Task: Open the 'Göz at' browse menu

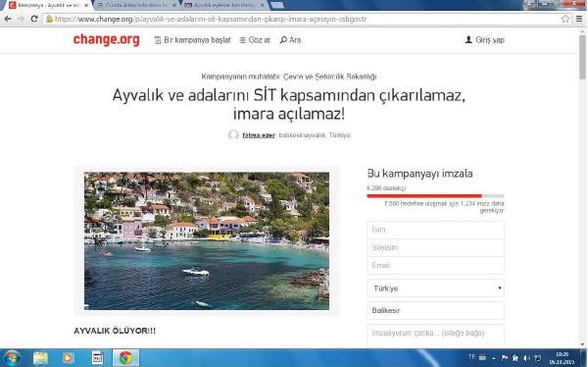Action: pos(255,40)
